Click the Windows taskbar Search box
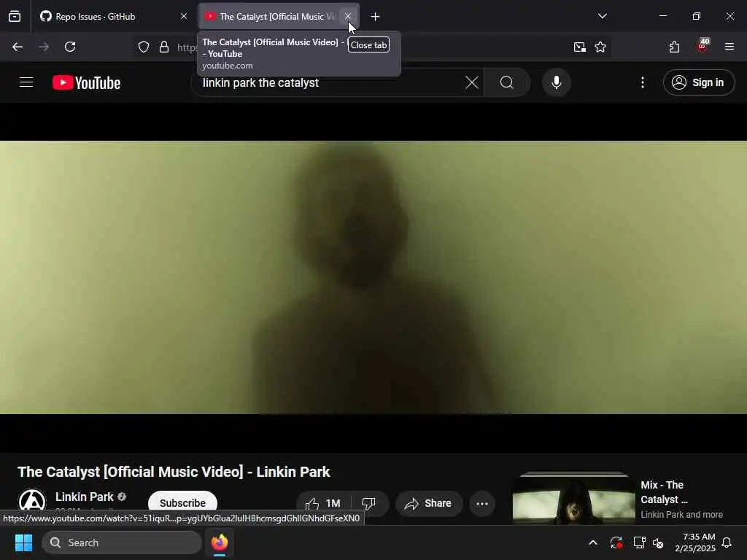747x560 pixels. tap(122, 542)
